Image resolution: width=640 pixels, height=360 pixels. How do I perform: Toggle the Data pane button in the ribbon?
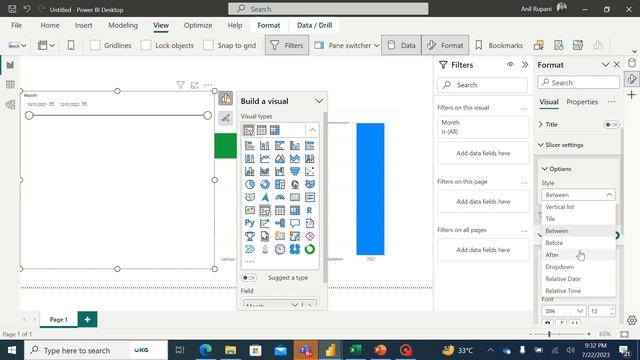402,45
